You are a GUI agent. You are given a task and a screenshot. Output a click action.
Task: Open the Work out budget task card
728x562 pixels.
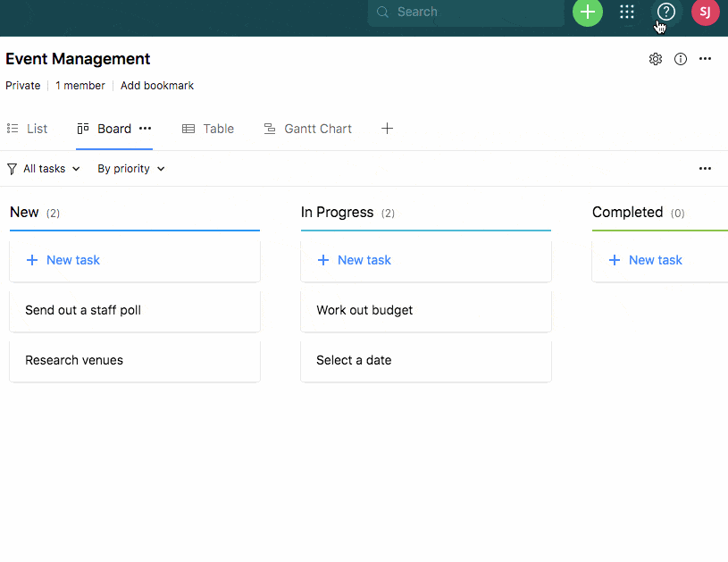[x=425, y=310]
